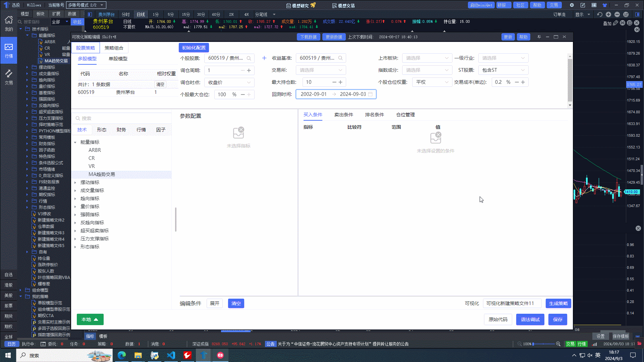
Task: Add a stock with the plus icon
Action: 264,58
